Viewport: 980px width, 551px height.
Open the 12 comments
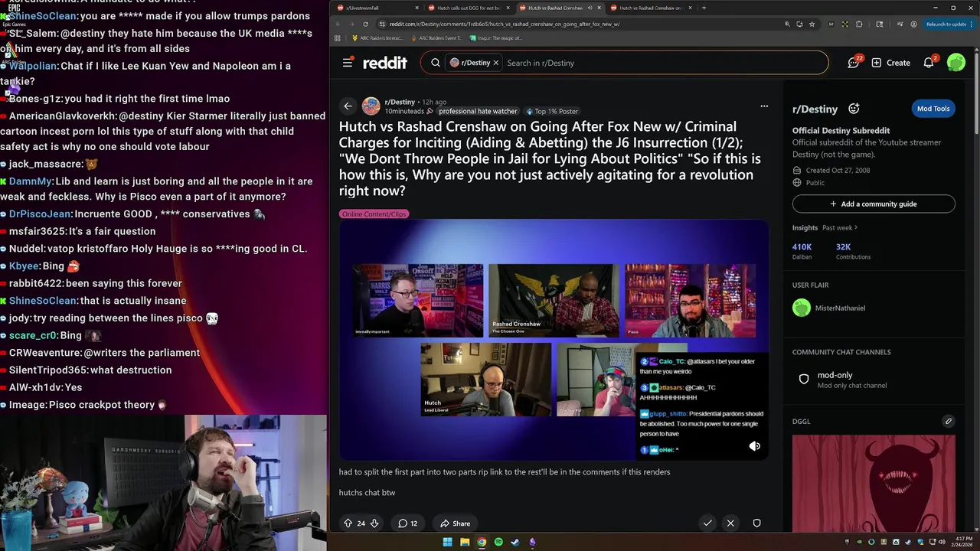click(x=407, y=523)
